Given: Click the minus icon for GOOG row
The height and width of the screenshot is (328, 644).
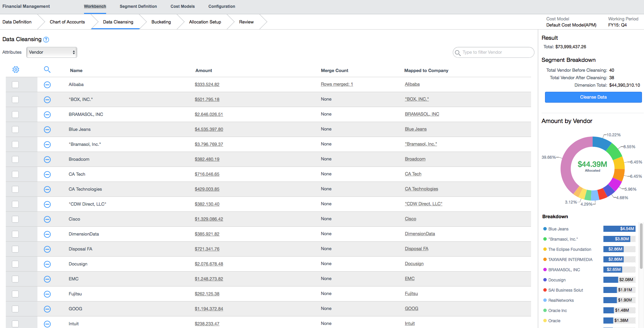Looking at the screenshot, I should 47,309.
